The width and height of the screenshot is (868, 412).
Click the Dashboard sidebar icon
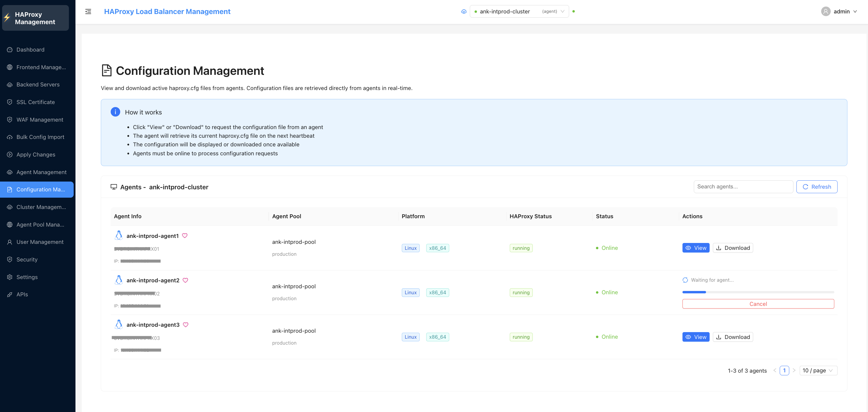(x=10, y=49)
